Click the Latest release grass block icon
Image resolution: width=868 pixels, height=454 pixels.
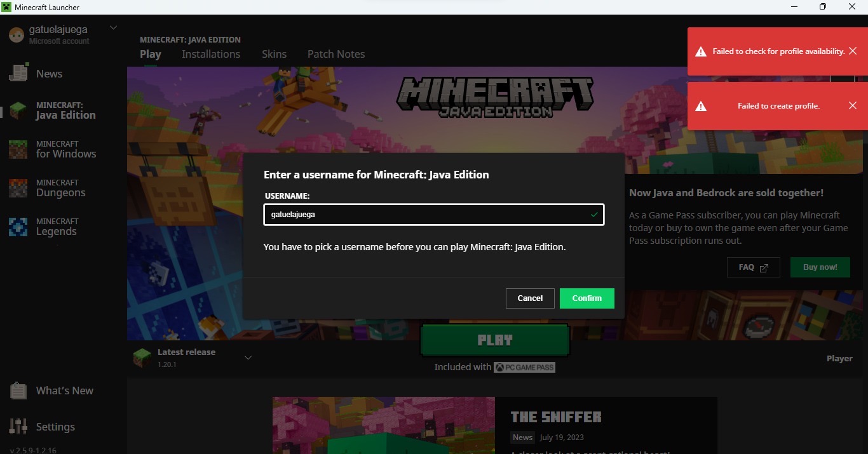click(142, 358)
